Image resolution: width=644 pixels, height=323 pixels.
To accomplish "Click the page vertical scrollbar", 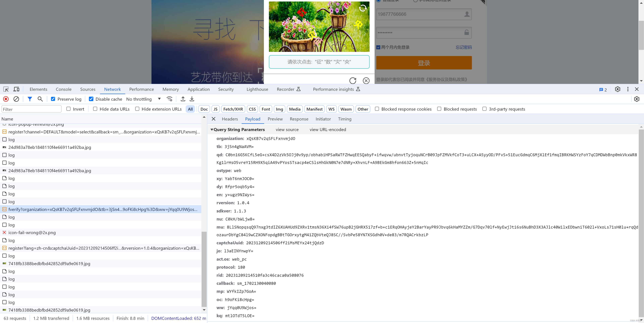I will (641, 35).
